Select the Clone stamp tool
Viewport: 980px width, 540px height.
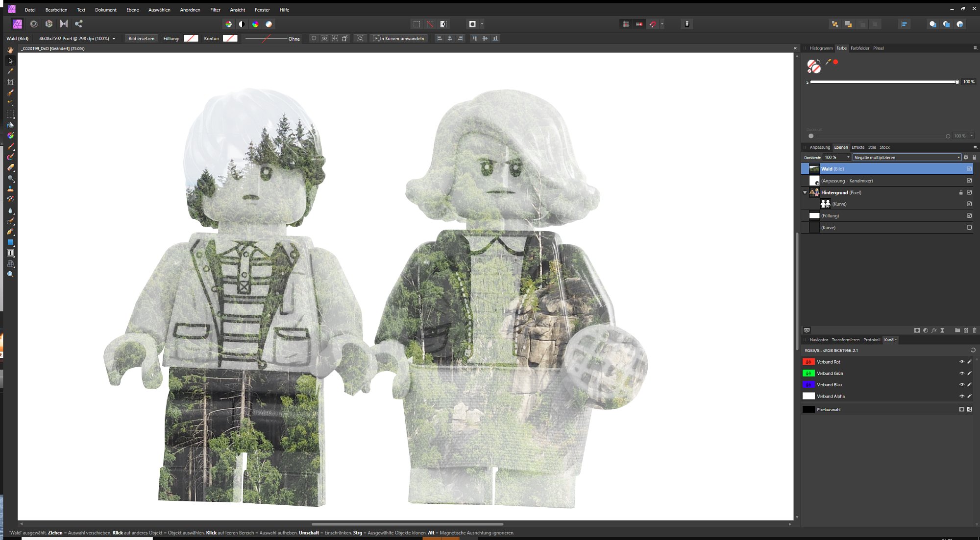(x=10, y=189)
